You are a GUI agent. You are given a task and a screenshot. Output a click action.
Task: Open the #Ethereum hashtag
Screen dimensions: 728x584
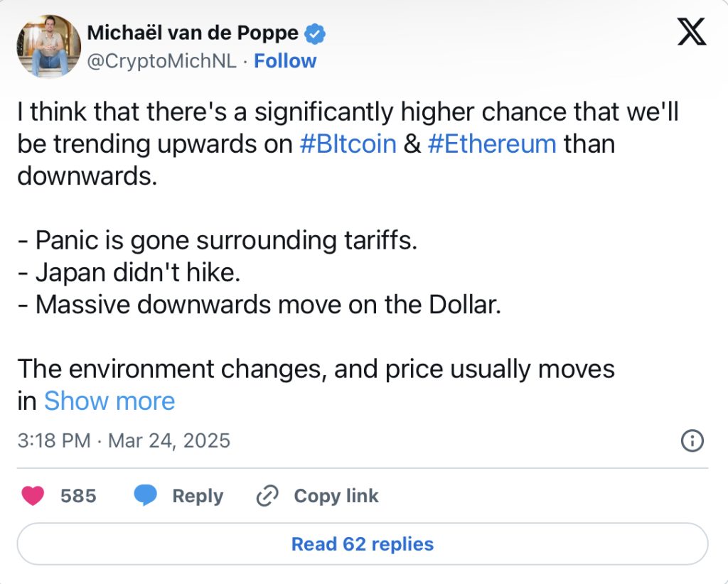point(492,144)
